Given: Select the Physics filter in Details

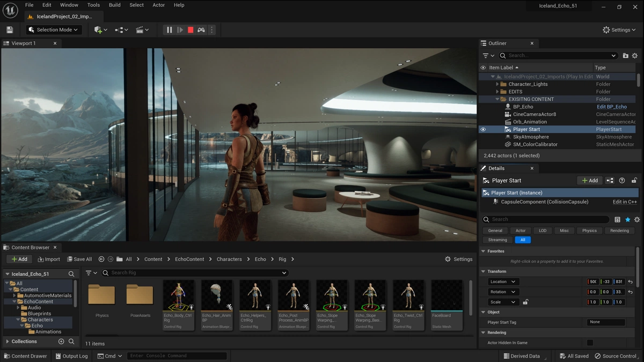Looking at the screenshot, I should [589, 231].
